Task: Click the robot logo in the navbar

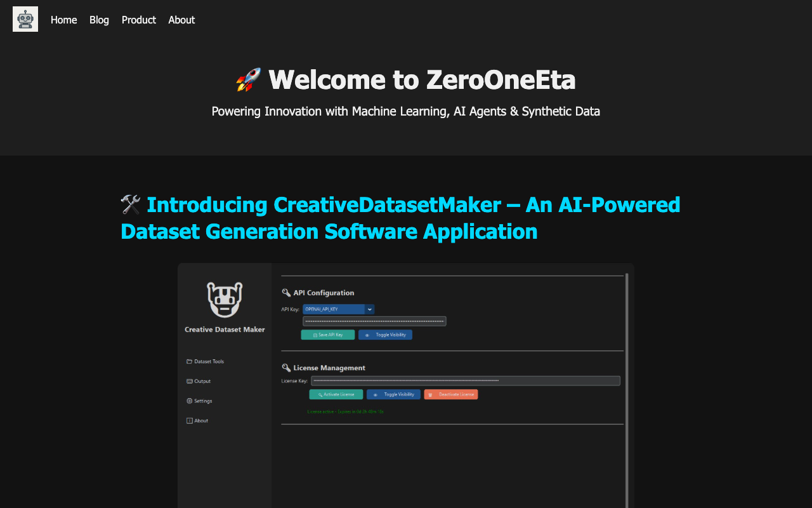Action: click(x=25, y=19)
